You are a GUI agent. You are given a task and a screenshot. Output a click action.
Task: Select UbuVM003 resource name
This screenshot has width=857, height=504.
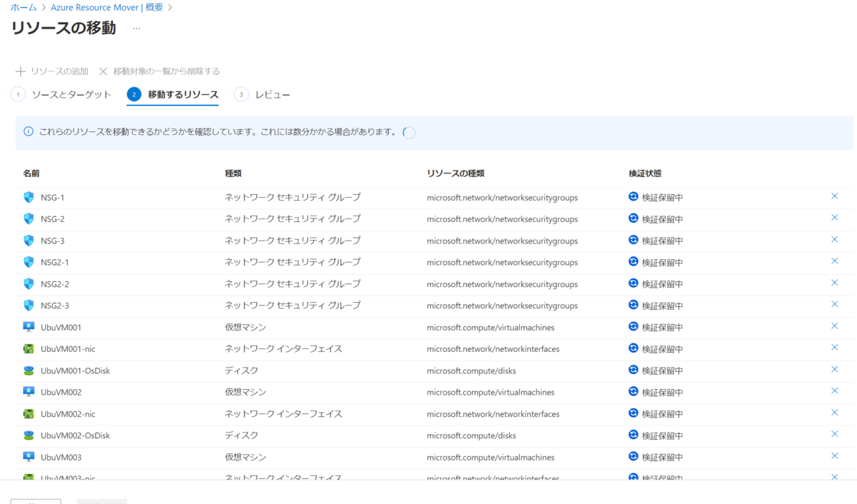(61, 458)
